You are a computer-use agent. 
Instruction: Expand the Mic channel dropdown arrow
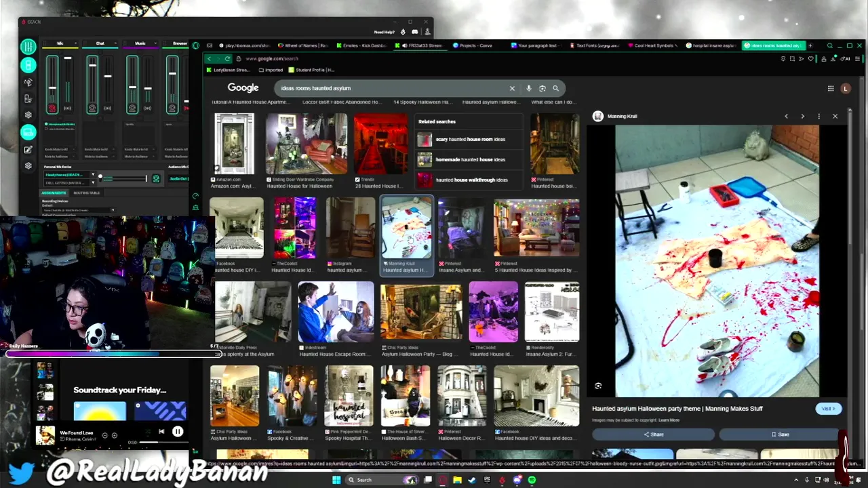coord(75,43)
